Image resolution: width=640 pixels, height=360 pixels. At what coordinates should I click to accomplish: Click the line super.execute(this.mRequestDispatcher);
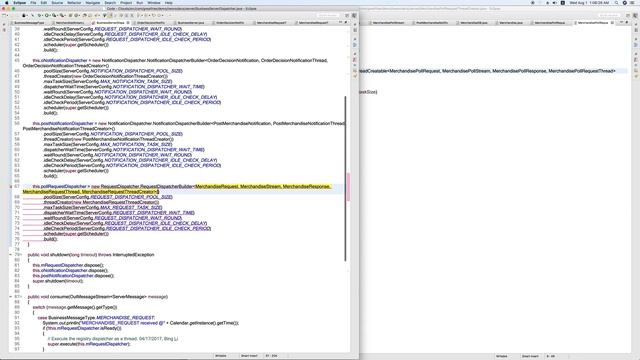89,344
